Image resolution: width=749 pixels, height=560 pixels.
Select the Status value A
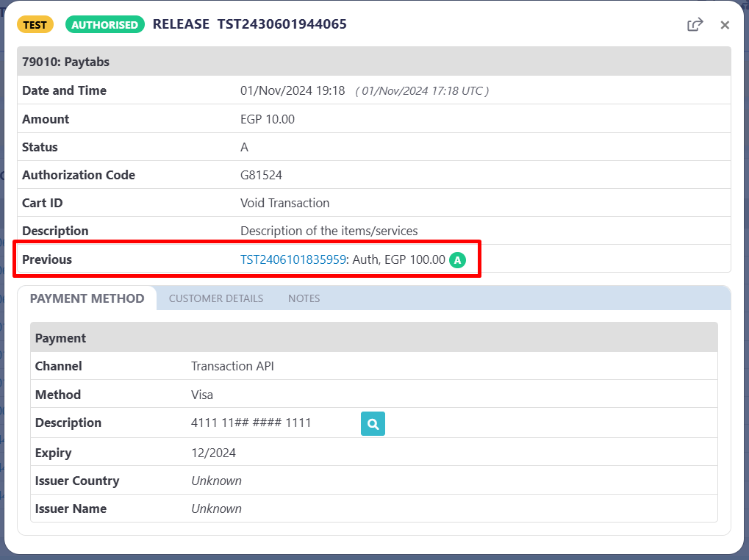(244, 147)
